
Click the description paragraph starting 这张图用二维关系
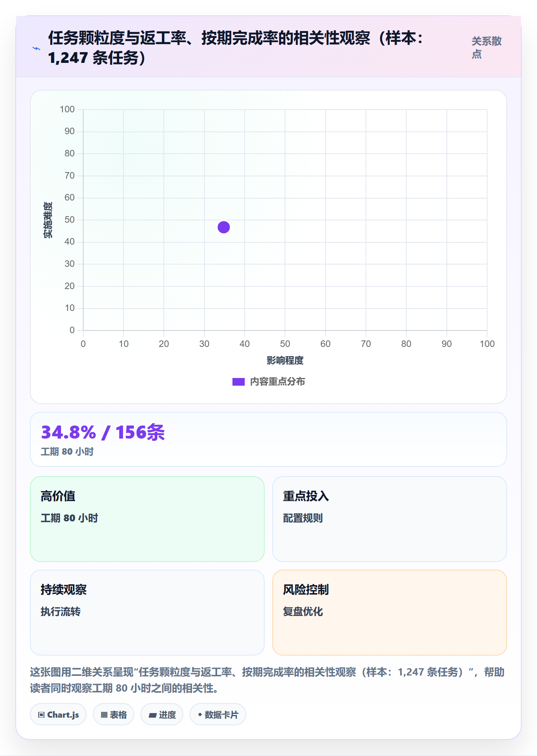[267, 680]
